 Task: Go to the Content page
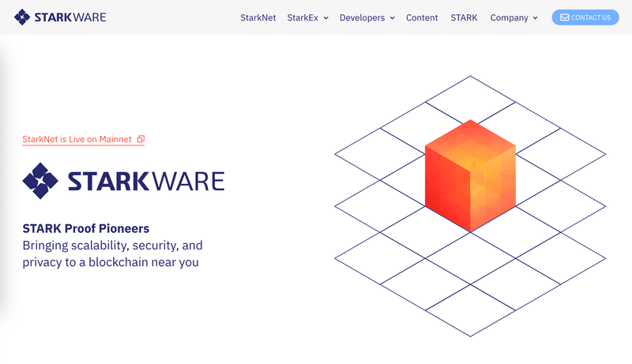coord(422,17)
